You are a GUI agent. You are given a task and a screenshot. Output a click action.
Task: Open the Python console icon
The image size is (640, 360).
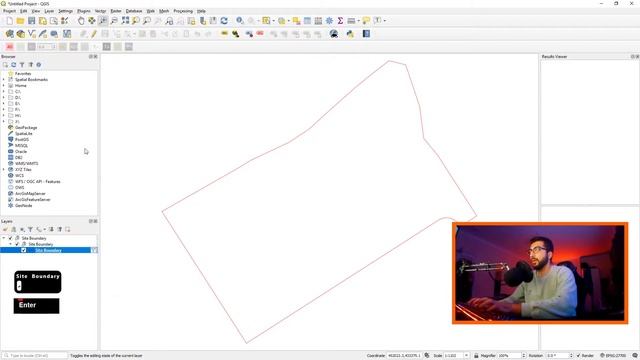[350, 34]
